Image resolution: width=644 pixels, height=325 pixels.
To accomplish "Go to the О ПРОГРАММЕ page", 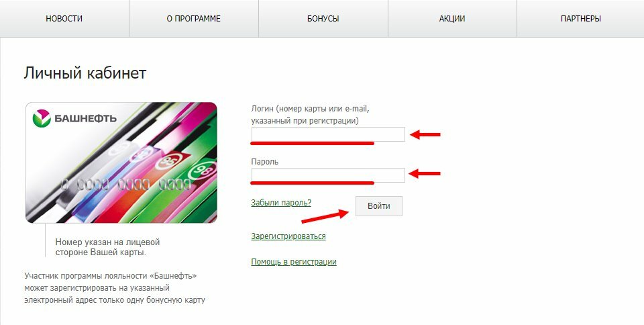I will click(x=193, y=19).
